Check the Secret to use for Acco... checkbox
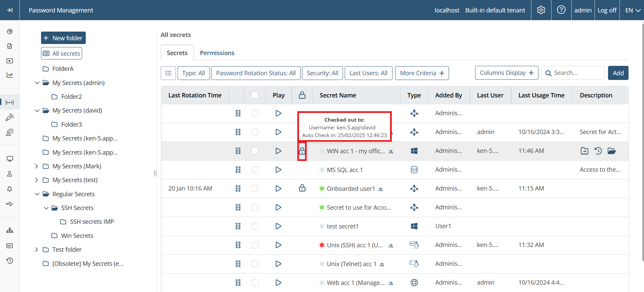Viewport: 644px width, 292px height. pyautogui.click(x=255, y=207)
